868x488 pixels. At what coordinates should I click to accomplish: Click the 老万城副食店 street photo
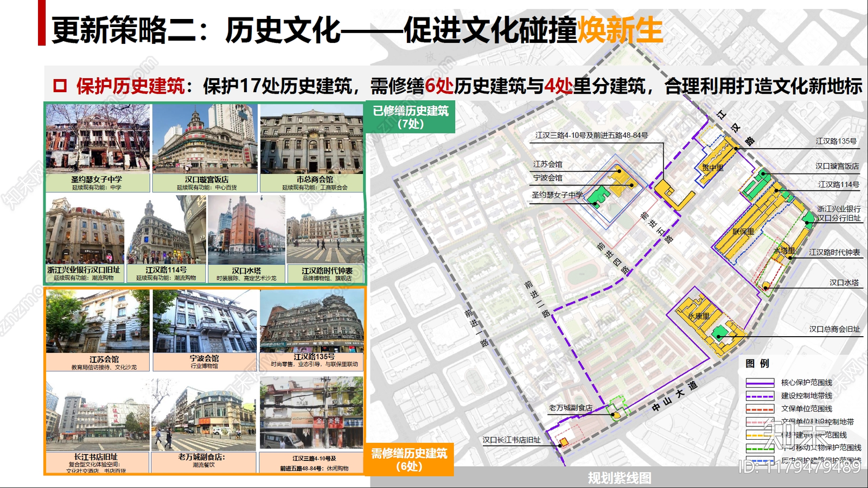203,415
